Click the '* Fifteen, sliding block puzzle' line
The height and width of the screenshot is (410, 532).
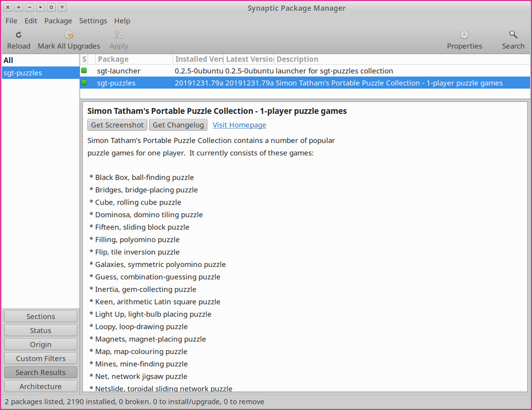[x=139, y=227]
